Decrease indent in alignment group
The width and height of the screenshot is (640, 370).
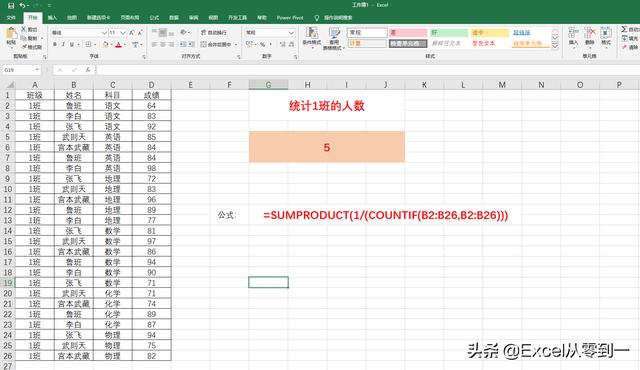[183, 44]
